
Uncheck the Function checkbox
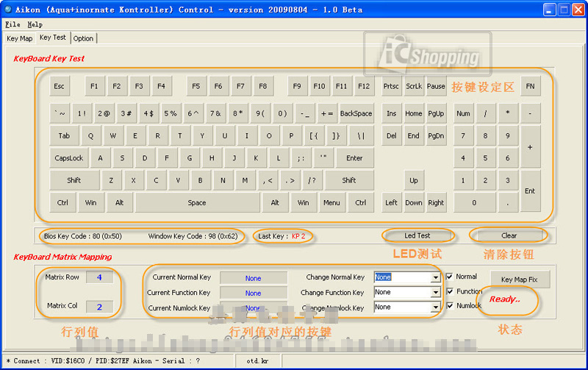(x=450, y=291)
